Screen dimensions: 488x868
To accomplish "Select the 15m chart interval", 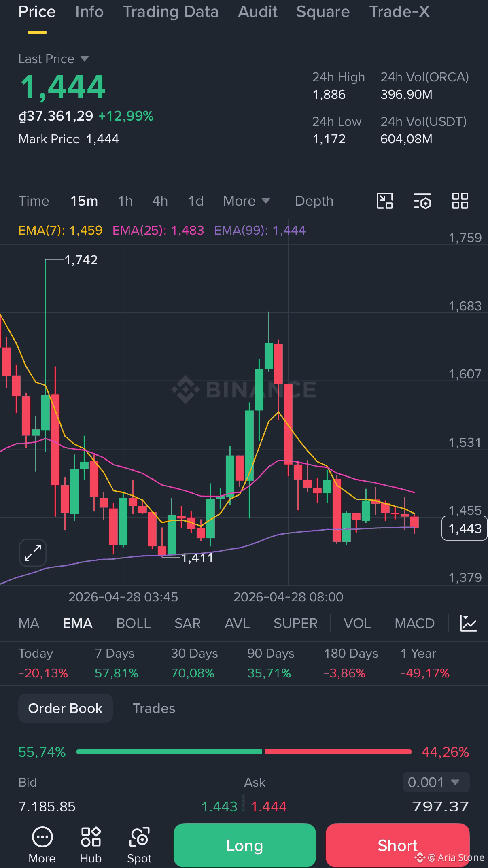I will click(84, 201).
